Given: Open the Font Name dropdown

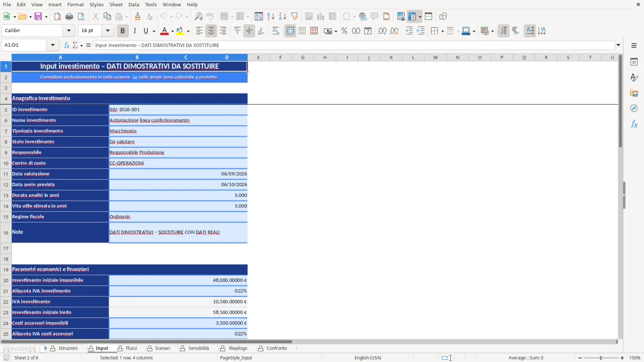Looking at the screenshot, I should [68, 31].
